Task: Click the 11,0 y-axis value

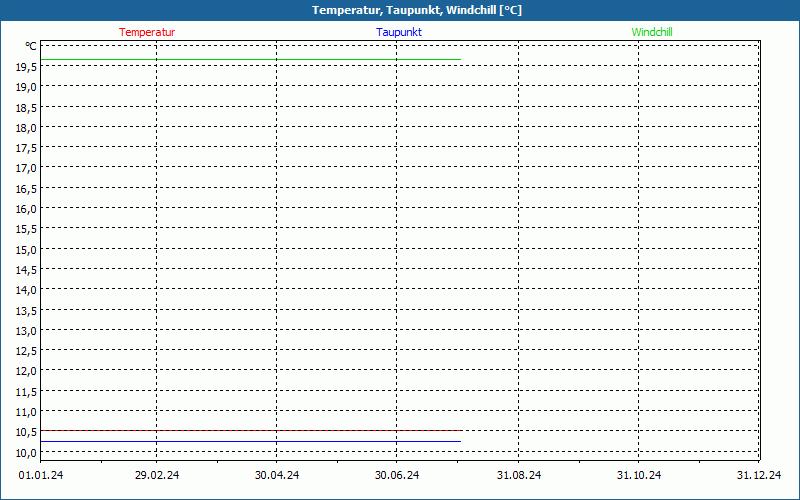Action: pyautogui.click(x=26, y=412)
